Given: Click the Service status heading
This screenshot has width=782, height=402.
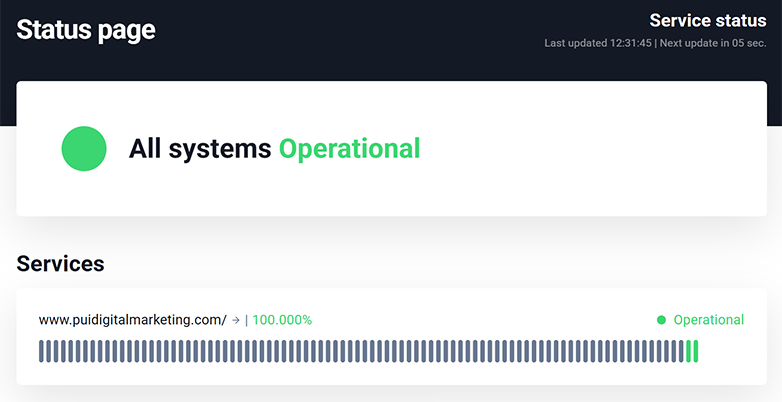Looking at the screenshot, I should 707,20.
